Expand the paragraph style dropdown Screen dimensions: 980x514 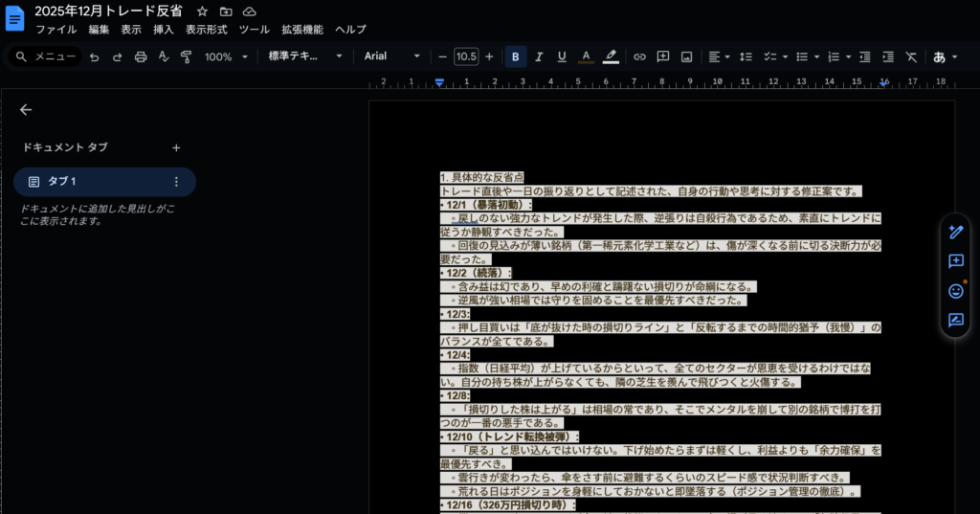click(304, 57)
